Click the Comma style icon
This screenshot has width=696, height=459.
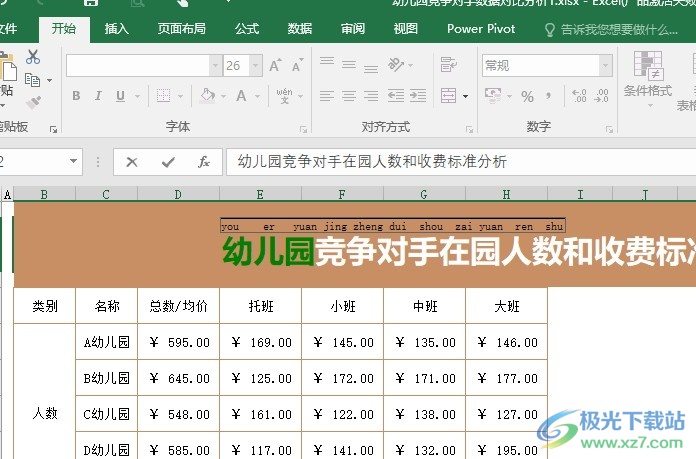click(549, 95)
